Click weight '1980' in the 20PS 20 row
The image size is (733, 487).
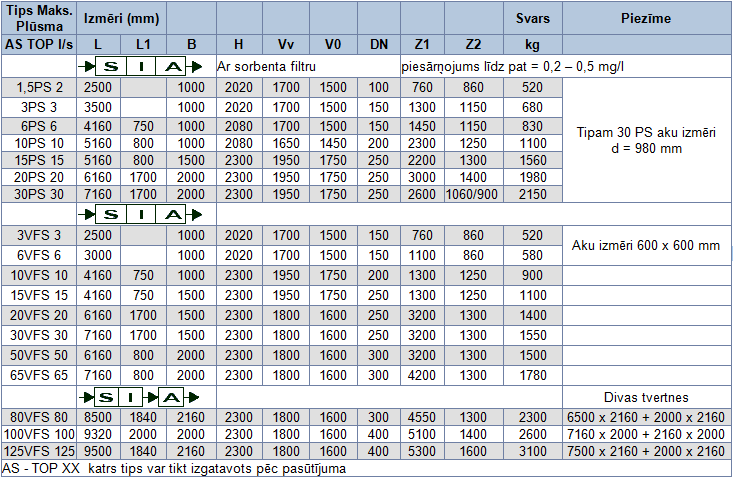pos(532,177)
